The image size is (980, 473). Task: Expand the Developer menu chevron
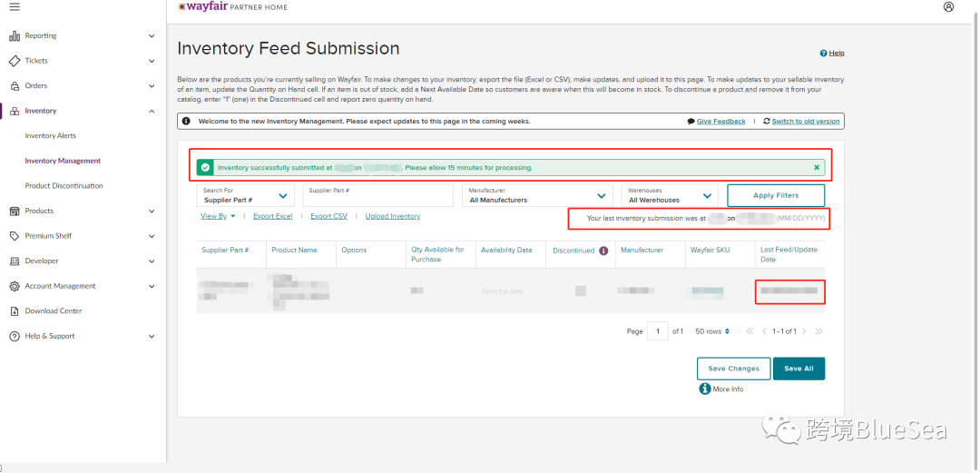[152, 261]
